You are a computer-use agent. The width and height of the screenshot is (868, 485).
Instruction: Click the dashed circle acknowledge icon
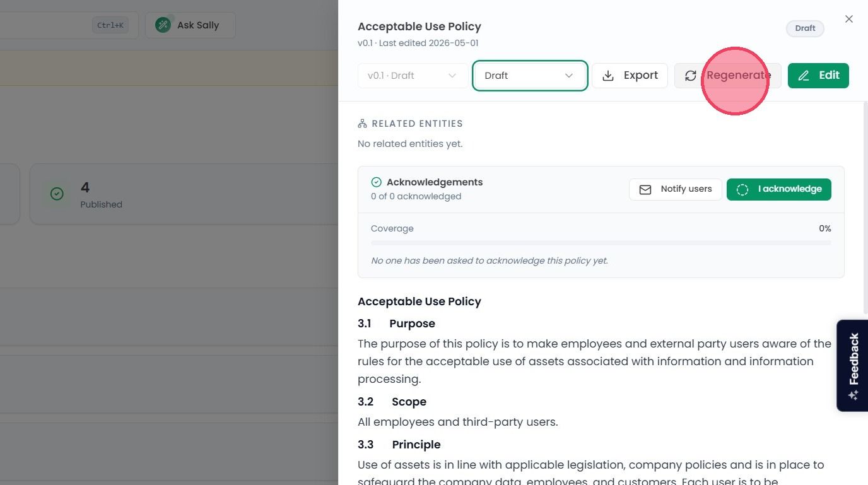742,189
